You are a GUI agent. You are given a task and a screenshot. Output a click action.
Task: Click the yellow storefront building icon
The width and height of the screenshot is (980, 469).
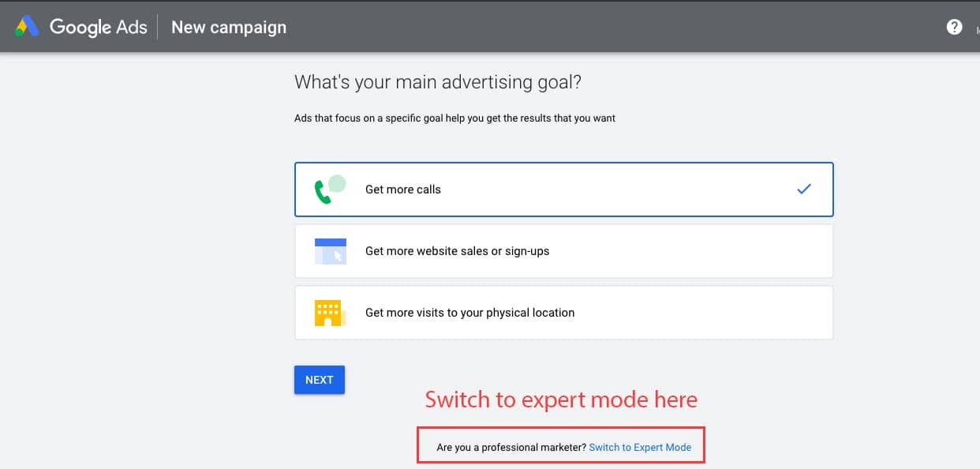point(329,313)
